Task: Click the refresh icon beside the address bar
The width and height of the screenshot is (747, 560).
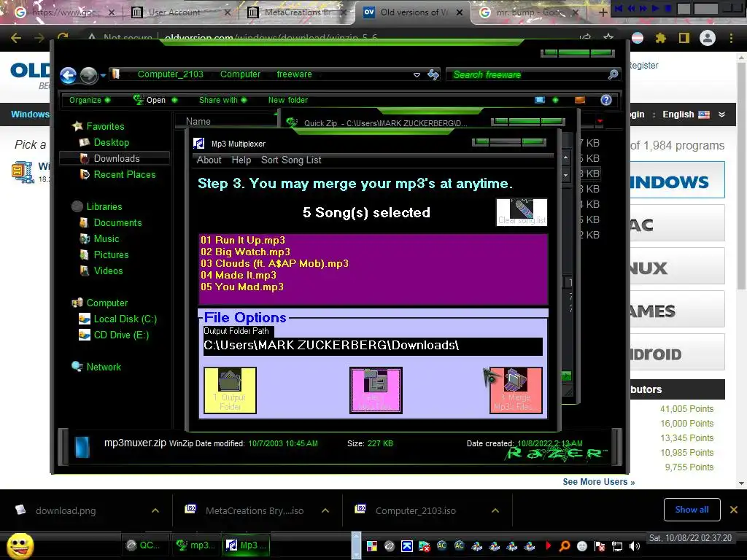Action: click(433, 74)
